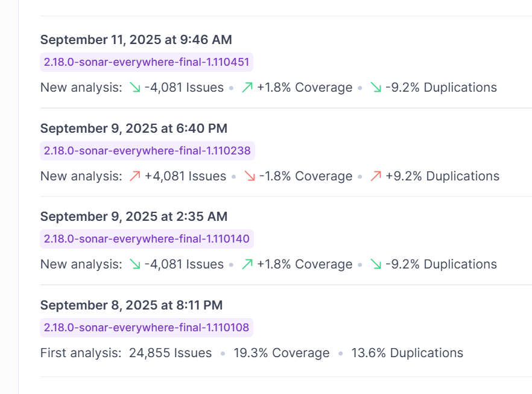
Task: Click the Duplications trend arrow for September 11
Action: (376, 87)
